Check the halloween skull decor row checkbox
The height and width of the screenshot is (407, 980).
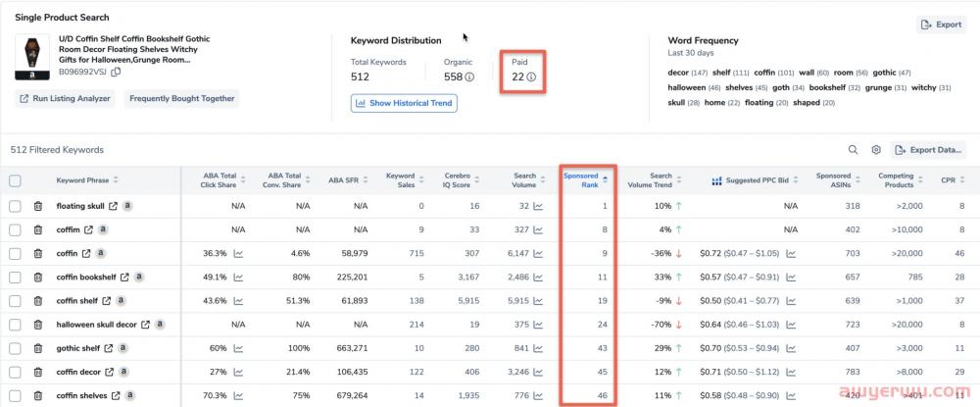point(15,325)
